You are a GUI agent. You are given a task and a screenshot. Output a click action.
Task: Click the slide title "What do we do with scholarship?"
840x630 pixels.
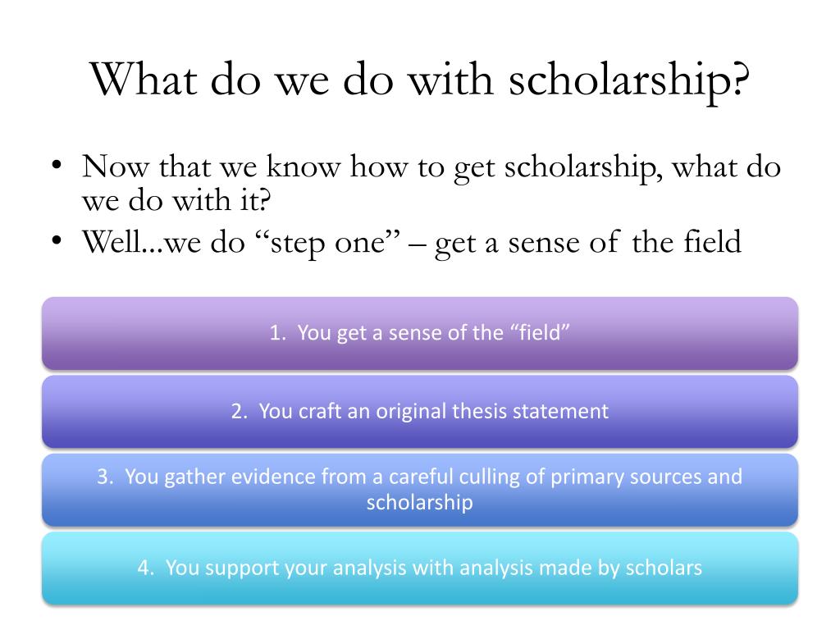tap(419, 80)
